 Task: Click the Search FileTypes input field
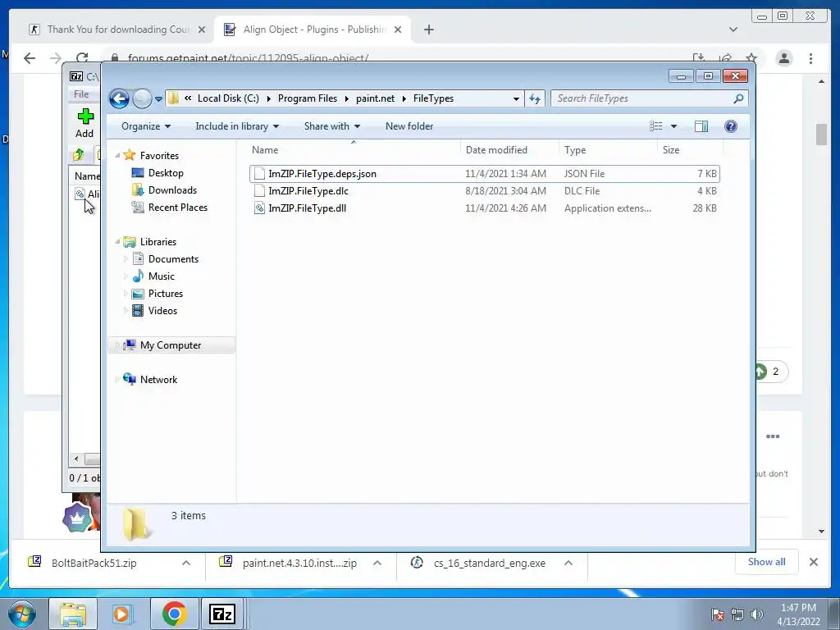(x=642, y=98)
